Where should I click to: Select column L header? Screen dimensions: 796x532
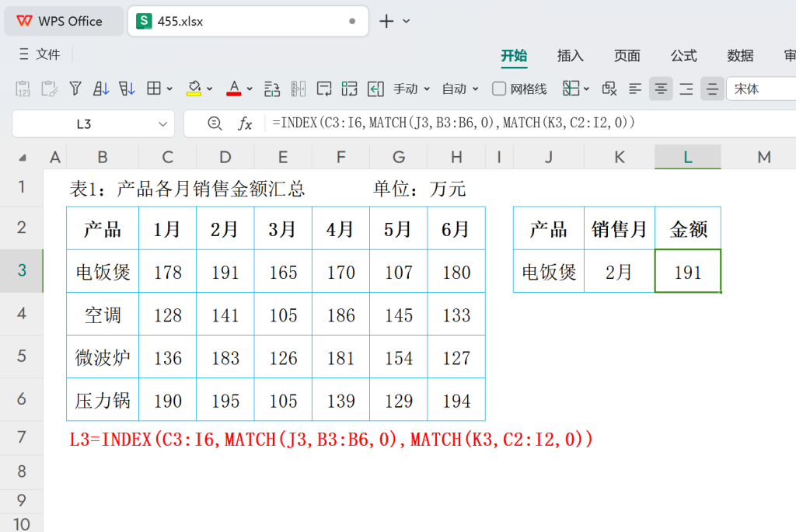(x=688, y=157)
